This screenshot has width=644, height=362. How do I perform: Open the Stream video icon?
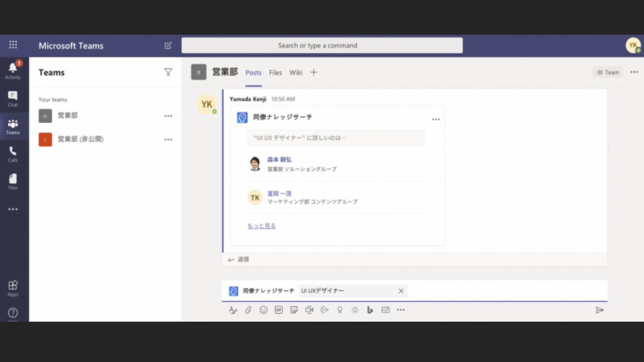324,310
